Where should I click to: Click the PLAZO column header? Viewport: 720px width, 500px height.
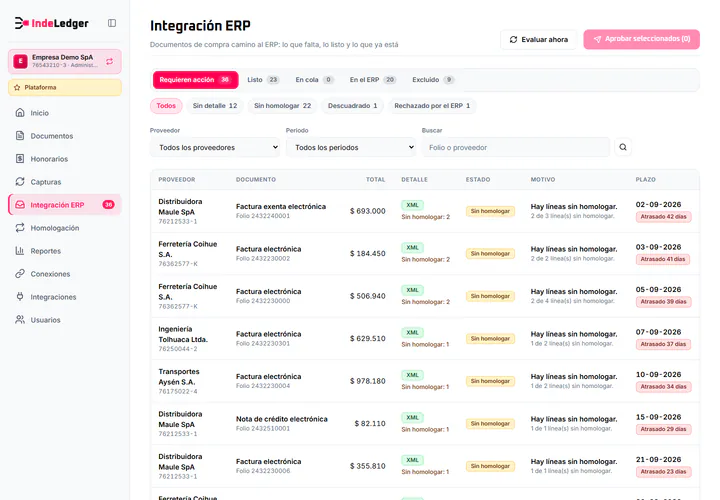click(646, 180)
